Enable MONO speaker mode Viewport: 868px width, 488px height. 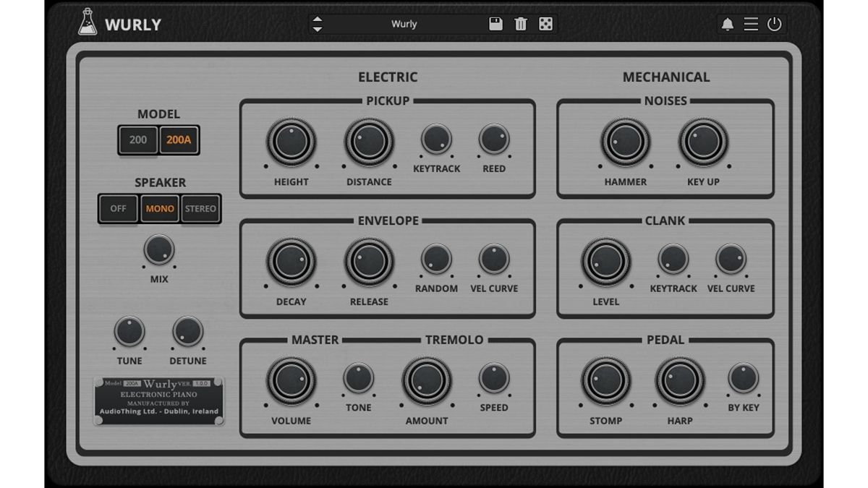click(159, 208)
